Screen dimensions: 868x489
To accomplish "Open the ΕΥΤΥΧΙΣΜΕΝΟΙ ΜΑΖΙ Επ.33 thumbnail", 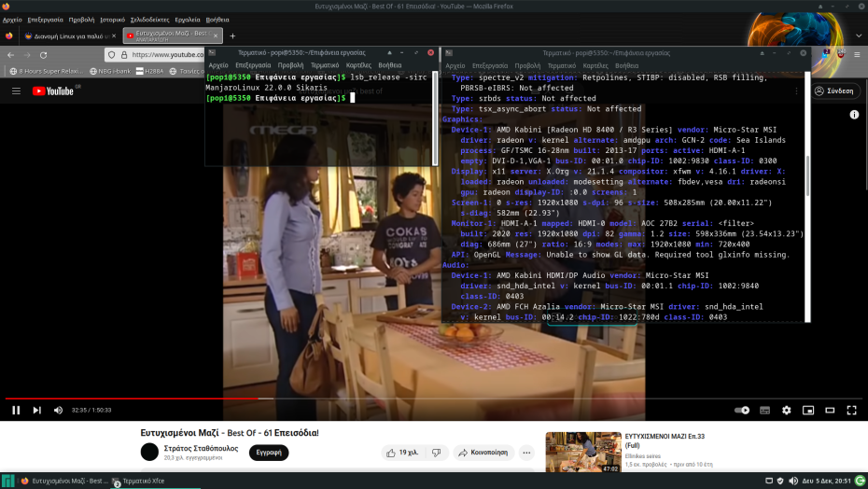I will point(583,452).
